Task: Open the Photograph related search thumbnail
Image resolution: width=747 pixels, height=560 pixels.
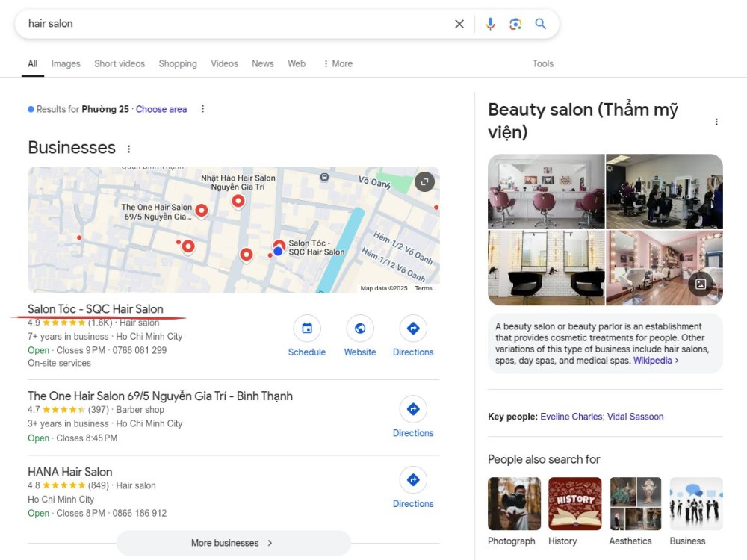Action: (x=514, y=504)
